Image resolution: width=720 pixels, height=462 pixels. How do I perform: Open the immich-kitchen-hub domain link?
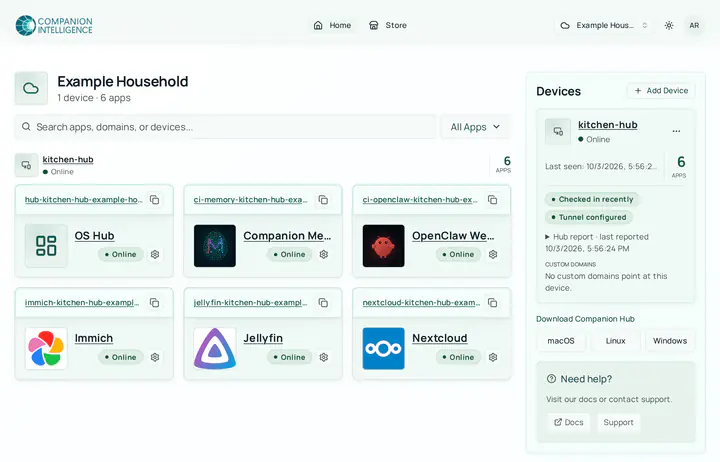point(82,303)
